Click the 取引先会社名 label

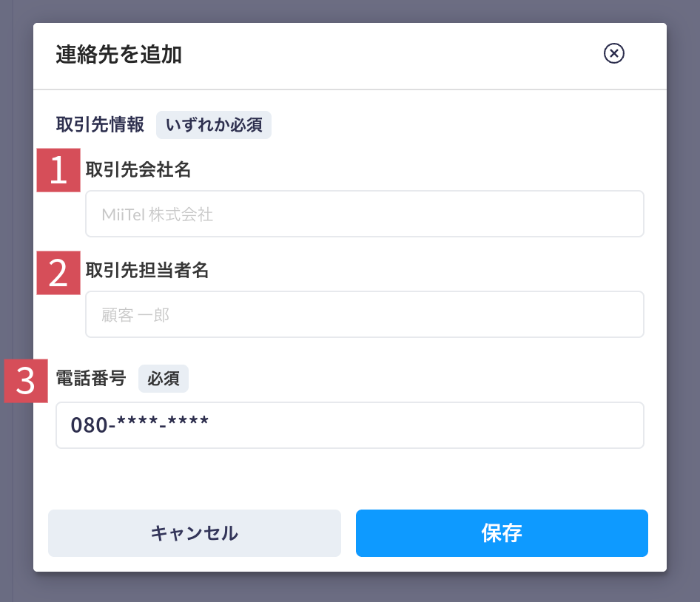[138, 169]
